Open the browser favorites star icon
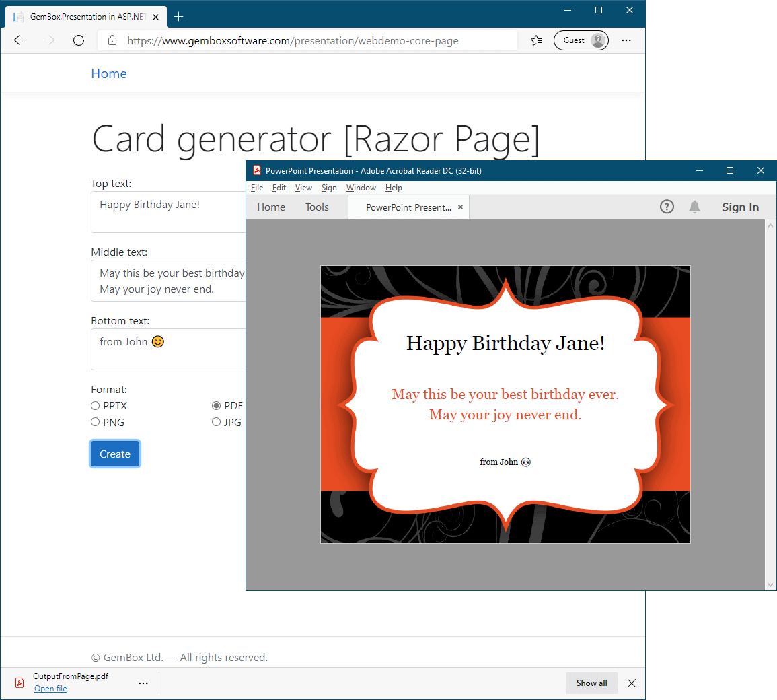The image size is (777, 700). pyautogui.click(x=536, y=40)
